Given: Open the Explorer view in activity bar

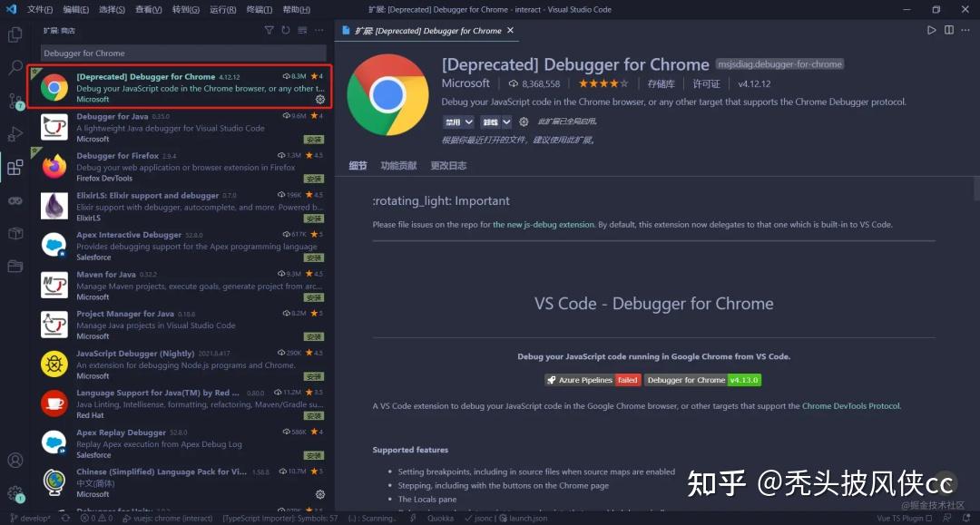Looking at the screenshot, I should coord(15,34).
